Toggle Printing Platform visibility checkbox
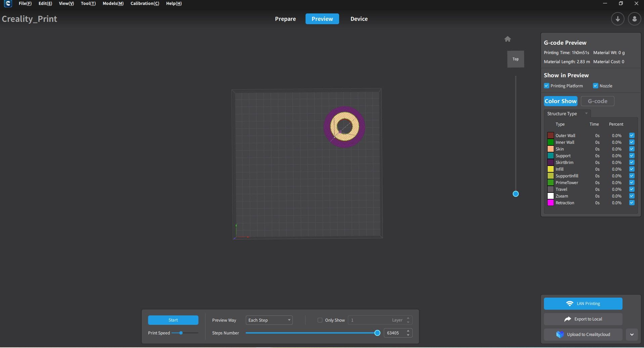This screenshot has height=348, width=644. [x=546, y=86]
